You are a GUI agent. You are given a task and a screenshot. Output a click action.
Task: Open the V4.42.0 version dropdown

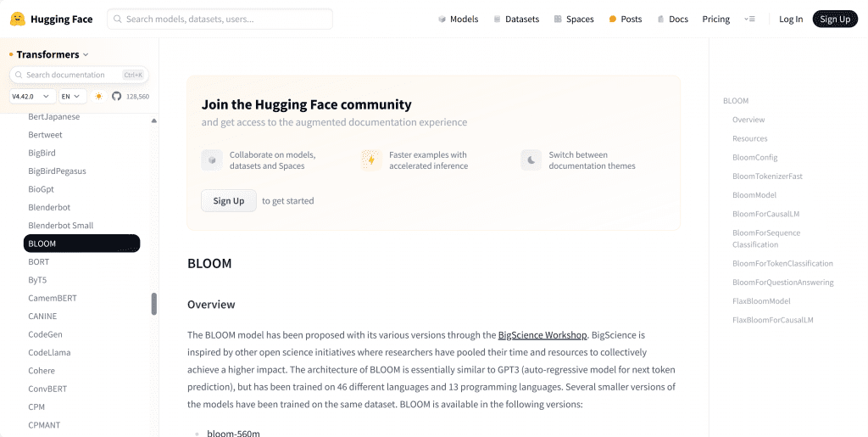(x=32, y=97)
